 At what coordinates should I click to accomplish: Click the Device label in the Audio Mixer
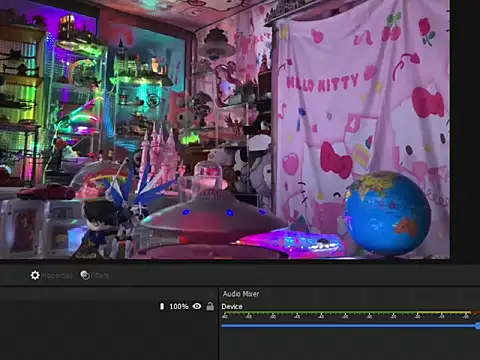[232, 306]
